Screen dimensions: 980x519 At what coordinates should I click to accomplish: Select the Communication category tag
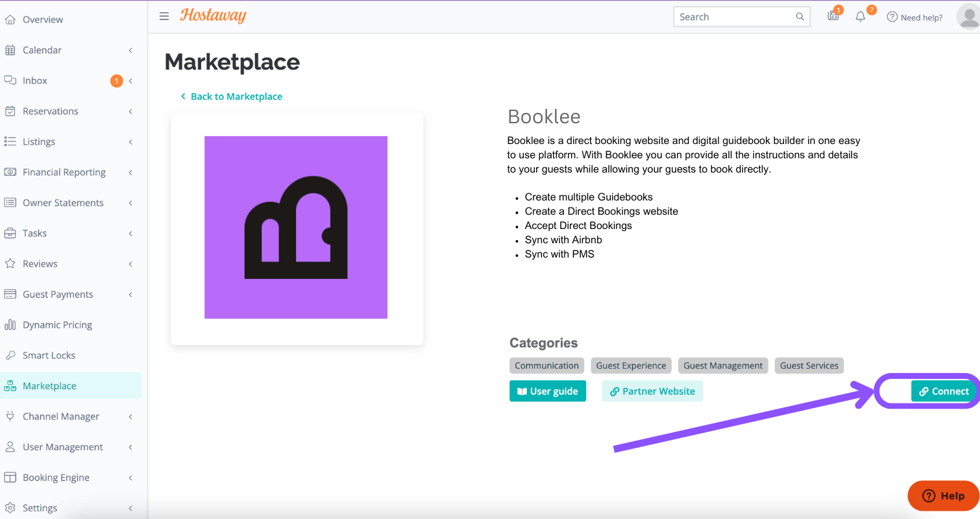coord(546,365)
